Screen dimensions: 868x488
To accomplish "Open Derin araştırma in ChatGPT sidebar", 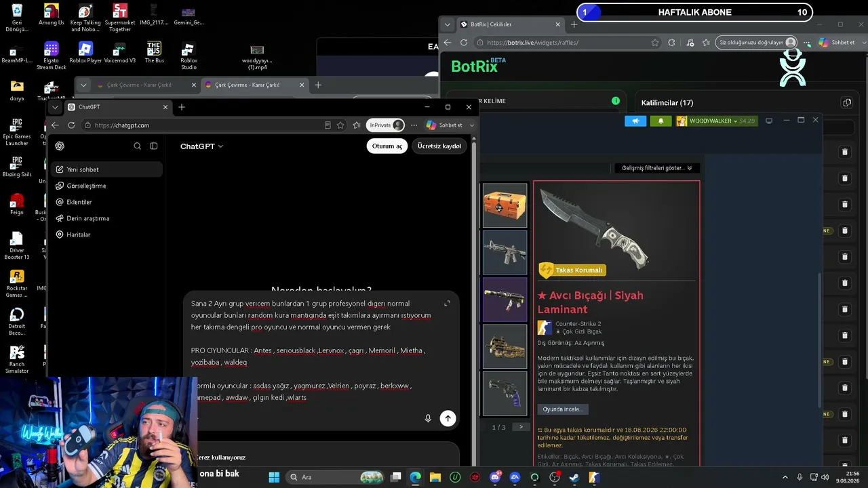I will tap(107, 218).
